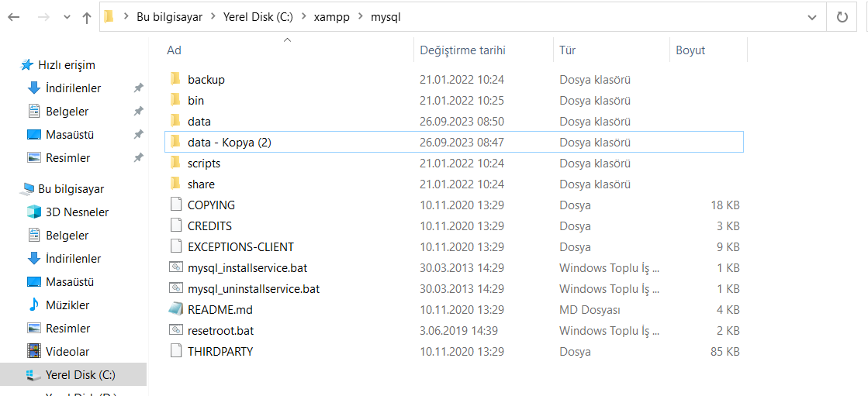Click 'MD Dosyası' type of README.md
The height and width of the screenshot is (396, 868).
590,309
